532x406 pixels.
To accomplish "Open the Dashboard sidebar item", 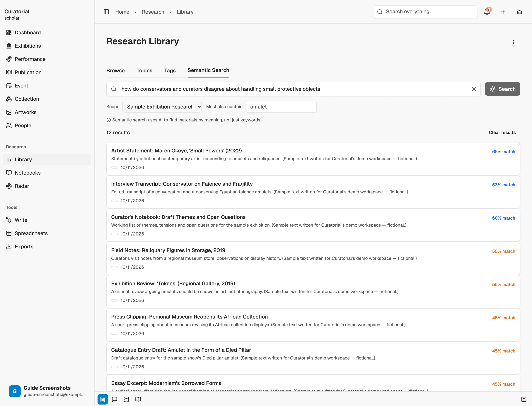I will point(47,32).
